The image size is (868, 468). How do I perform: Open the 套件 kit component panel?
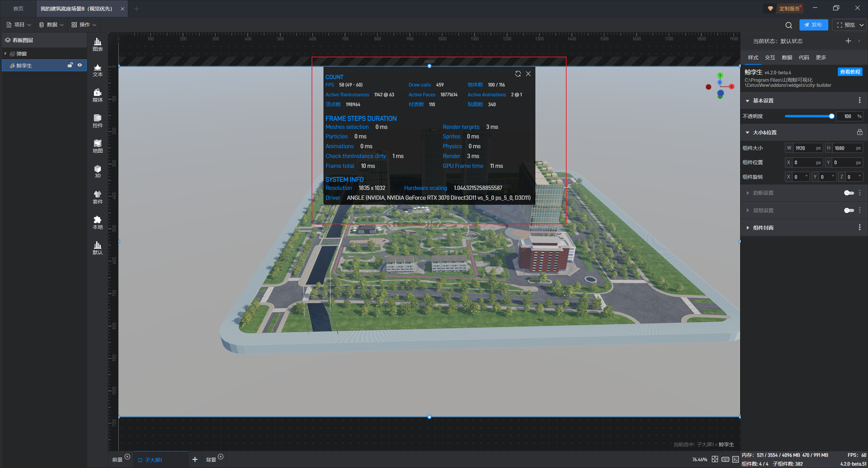(98, 197)
